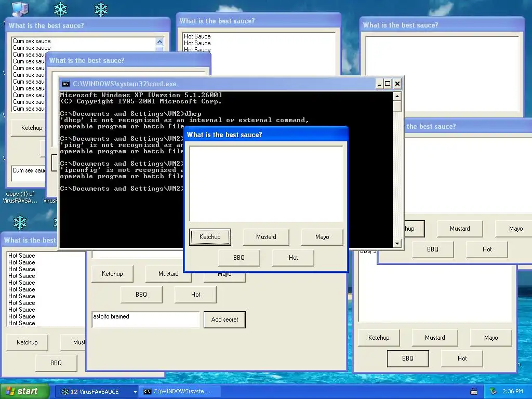This screenshot has height=399, width=532.
Task: Select the computer icon on the desktop
Action: point(20,9)
